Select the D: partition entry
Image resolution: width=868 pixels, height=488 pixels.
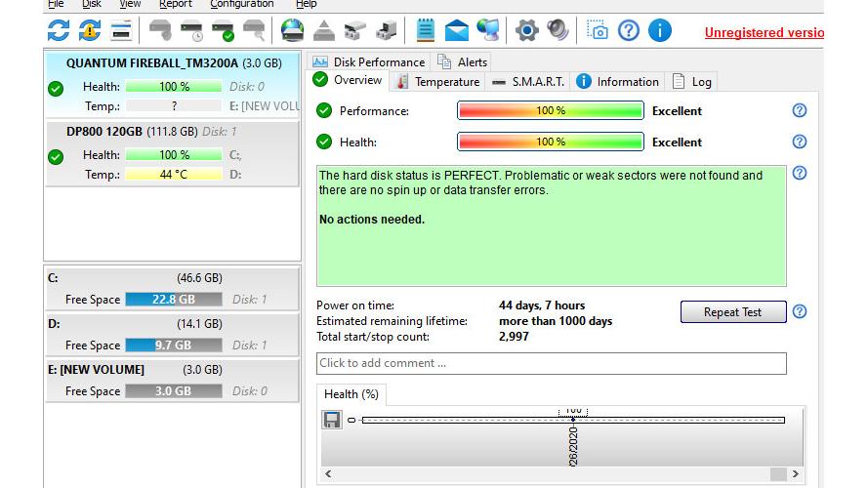tap(173, 334)
